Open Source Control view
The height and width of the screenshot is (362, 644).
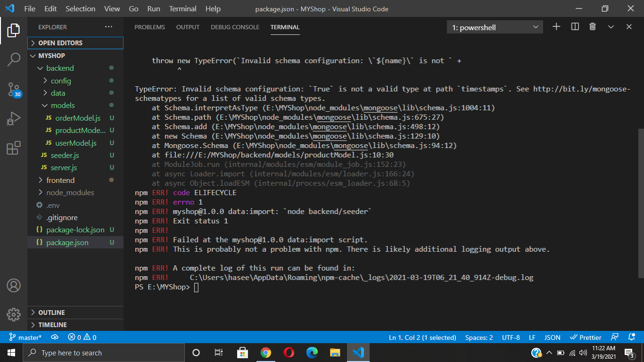[x=13, y=89]
